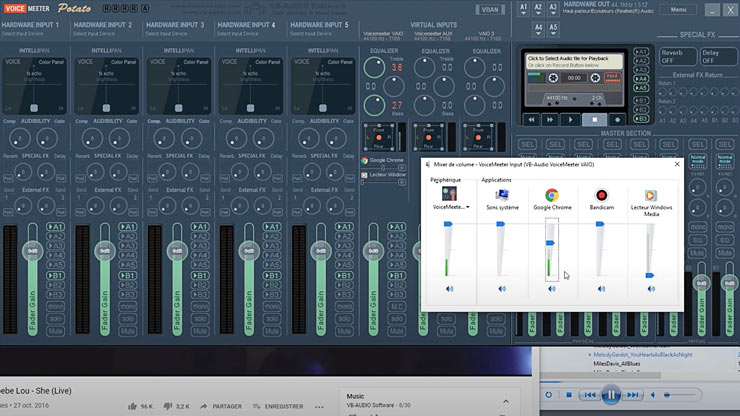Click the VBAN button
This screenshot has height=416, width=740.
click(489, 9)
